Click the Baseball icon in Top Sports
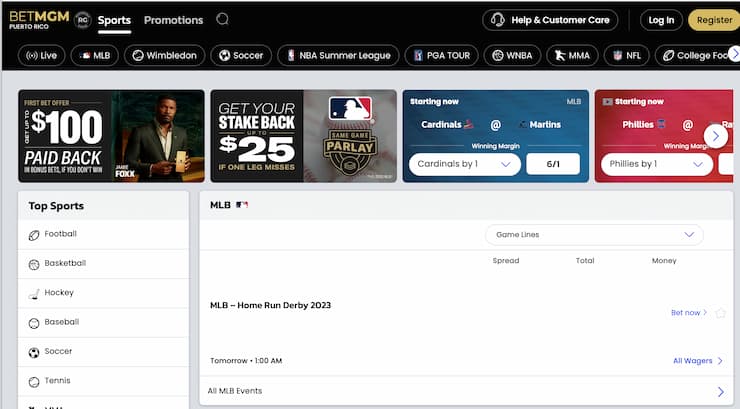Image resolution: width=740 pixels, height=409 pixels. (34, 323)
